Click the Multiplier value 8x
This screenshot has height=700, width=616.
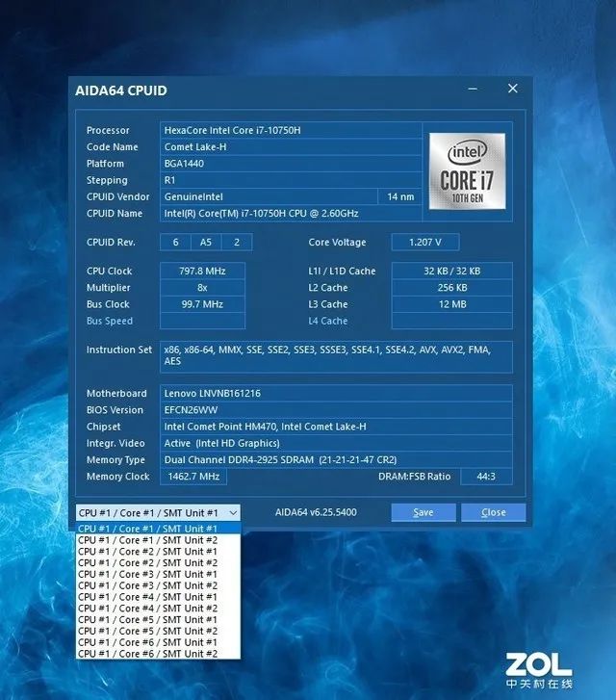[202, 288]
